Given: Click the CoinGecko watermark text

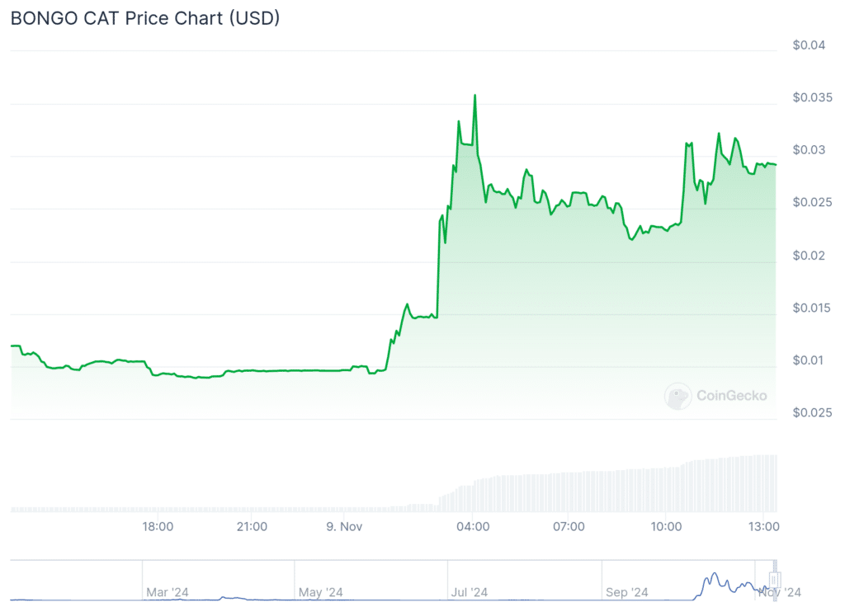Looking at the screenshot, I should click(731, 396).
